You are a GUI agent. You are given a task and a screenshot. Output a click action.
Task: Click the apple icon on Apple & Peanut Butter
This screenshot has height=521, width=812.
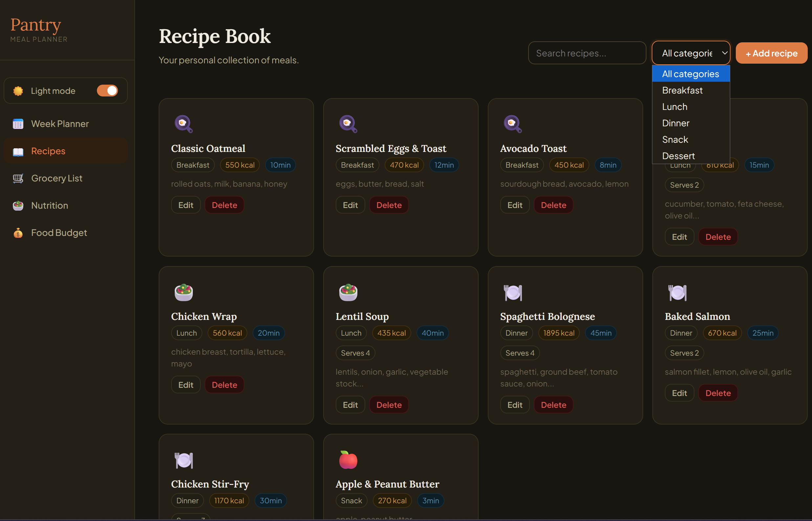[x=349, y=459]
